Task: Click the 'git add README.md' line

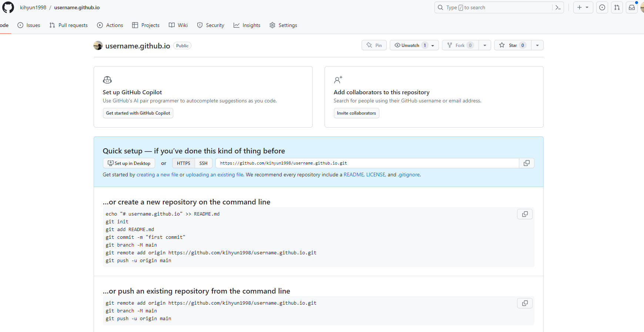Action: [x=130, y=230]
